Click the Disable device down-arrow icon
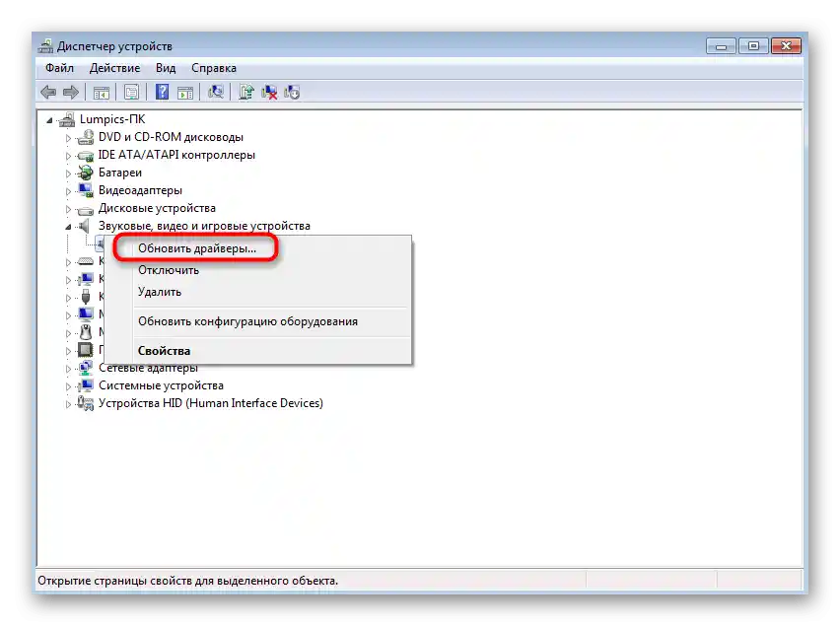Screen dimensions: 840x626 tap(292, 92)
